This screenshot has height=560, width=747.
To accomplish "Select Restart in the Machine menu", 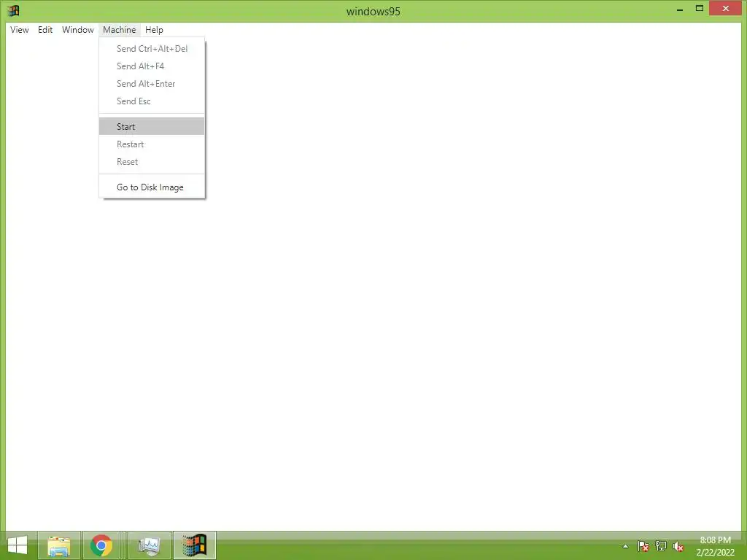I will pos(152,144).
